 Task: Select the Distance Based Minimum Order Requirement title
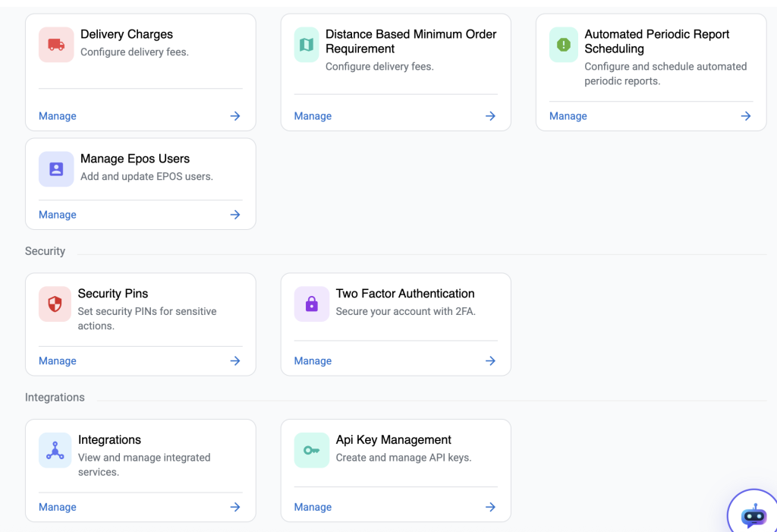(x=411, y=41)
